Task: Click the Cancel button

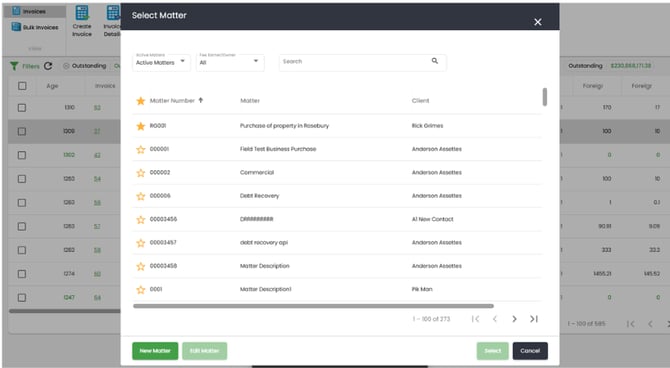Action: tap(530, 351)
